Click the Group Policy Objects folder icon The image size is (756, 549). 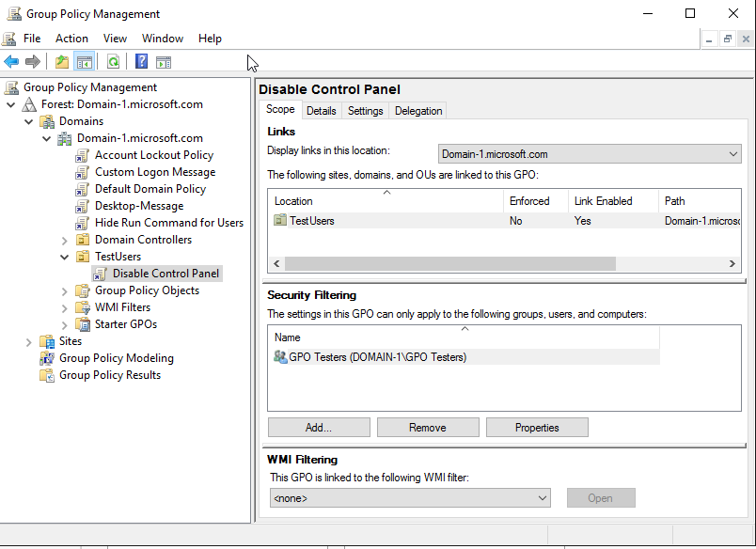point(83,290)
